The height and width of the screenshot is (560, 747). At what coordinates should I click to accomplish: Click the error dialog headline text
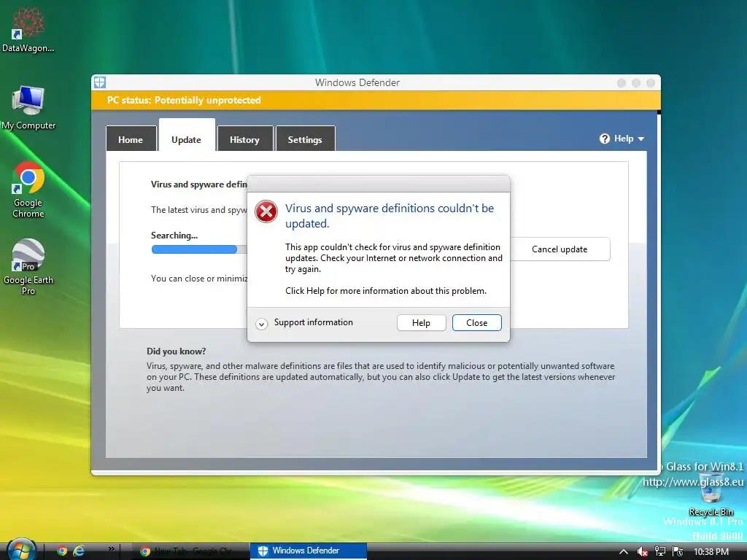tap(390, 216)
